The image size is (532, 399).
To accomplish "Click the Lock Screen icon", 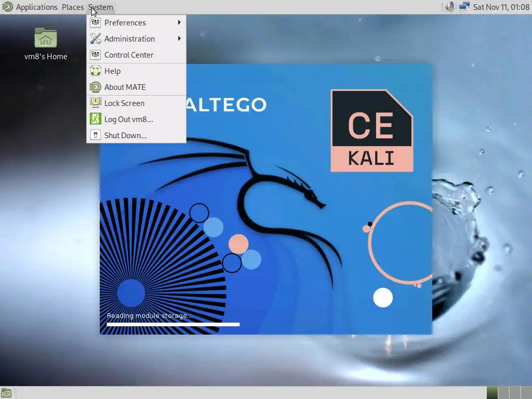I will coord(96,103).
